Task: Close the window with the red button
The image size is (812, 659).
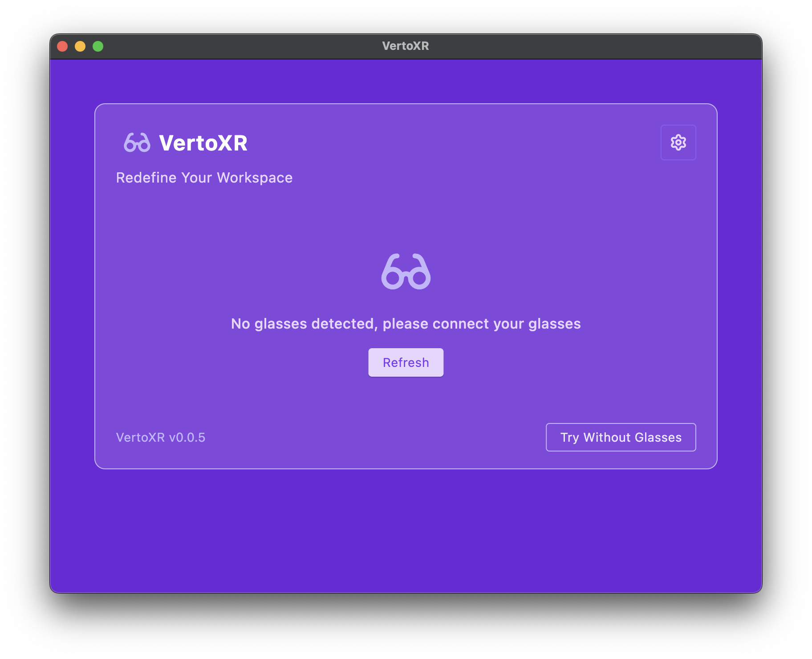Action: [x=62, y=46]
